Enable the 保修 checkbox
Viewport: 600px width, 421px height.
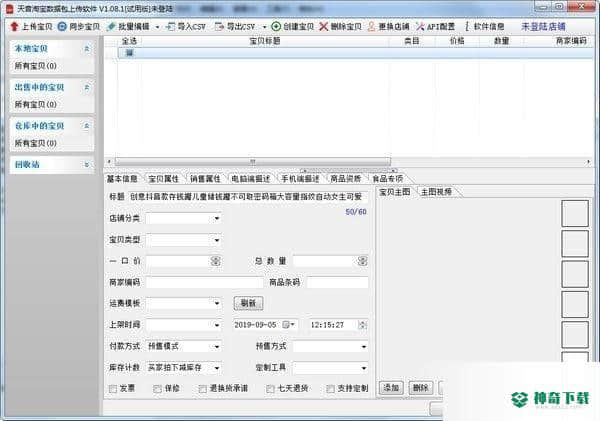pyautogui.click(x=157, y=389)
